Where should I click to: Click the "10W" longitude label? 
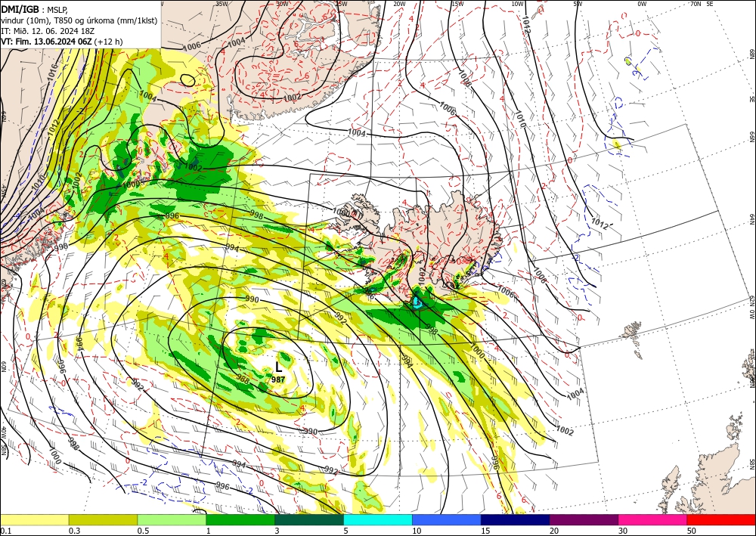518,3
